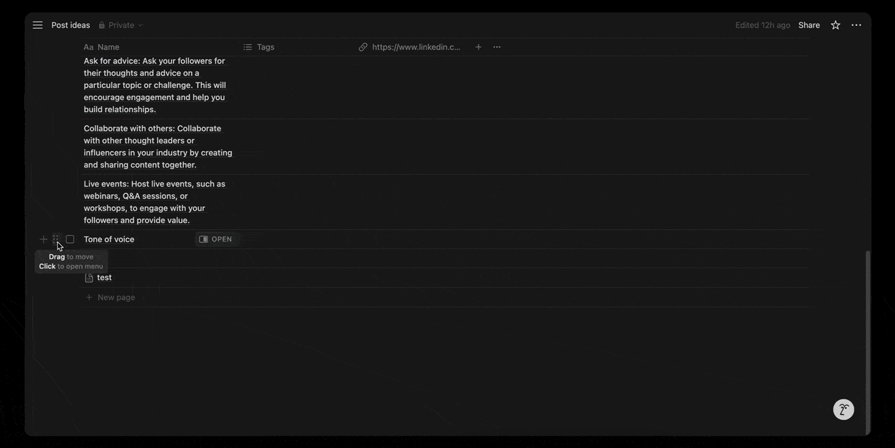Open the Notion AI assistant bubble
The image size is (895, 448).
tap(843, 409)
